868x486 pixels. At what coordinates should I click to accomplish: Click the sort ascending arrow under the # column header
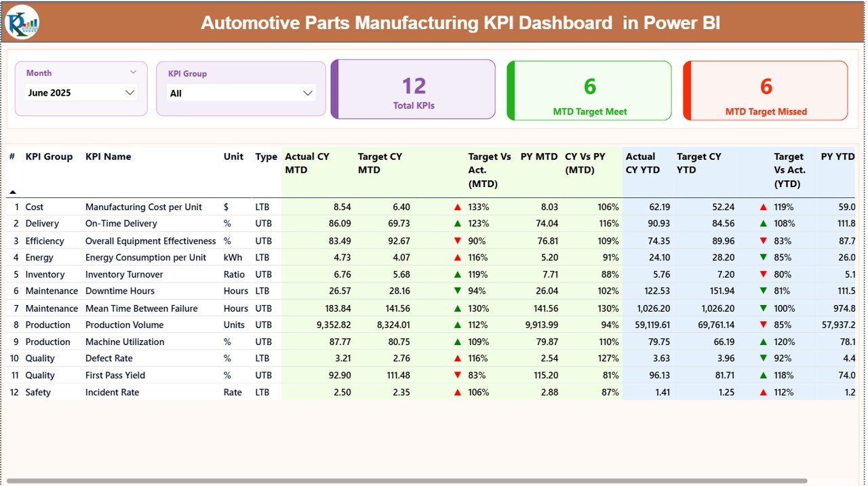14,193
